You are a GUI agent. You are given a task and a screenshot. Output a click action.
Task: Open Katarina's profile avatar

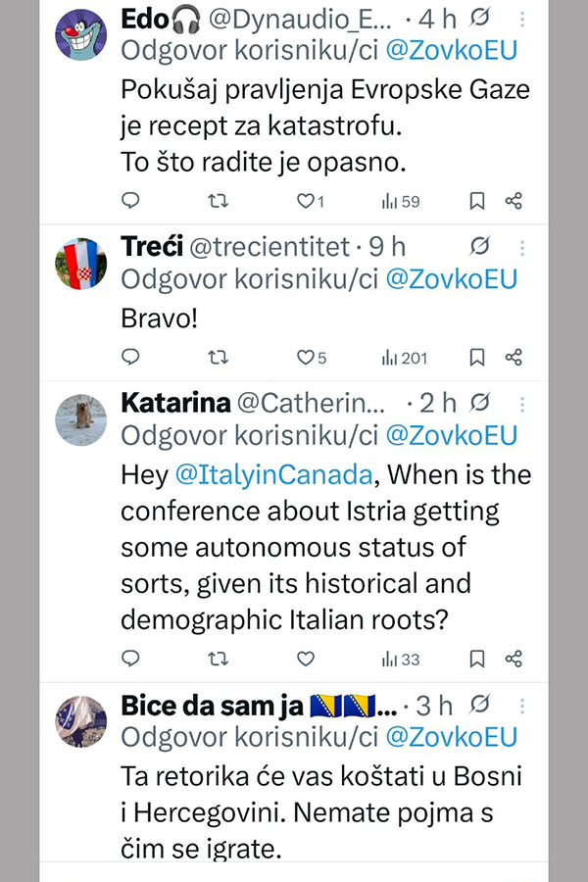[79, 417]
